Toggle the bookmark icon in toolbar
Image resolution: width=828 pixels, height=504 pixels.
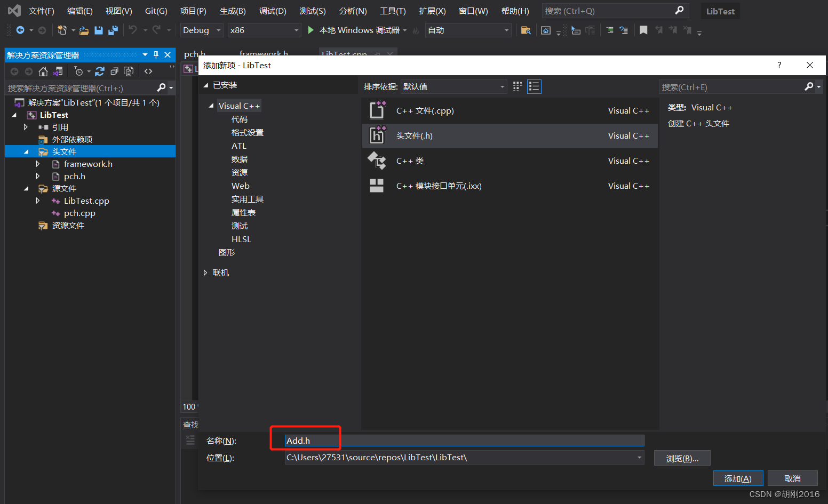(643, 30)
